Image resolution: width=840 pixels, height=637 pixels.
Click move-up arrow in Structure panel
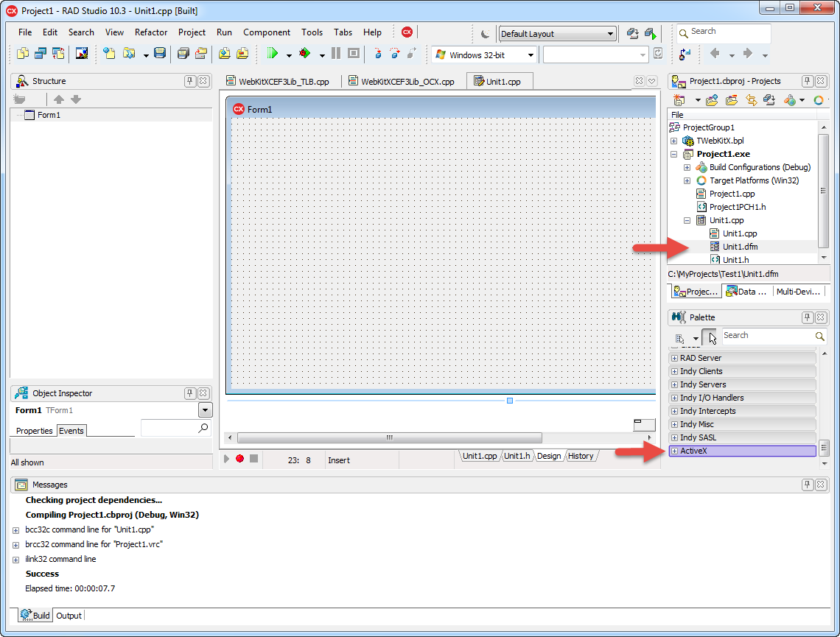tap(59, 99)
